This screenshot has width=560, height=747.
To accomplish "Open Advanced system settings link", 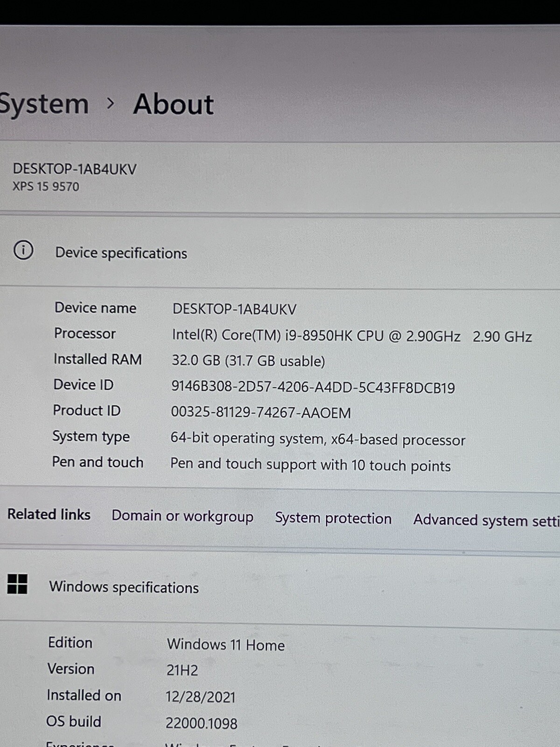I will [x=486, y=520].
